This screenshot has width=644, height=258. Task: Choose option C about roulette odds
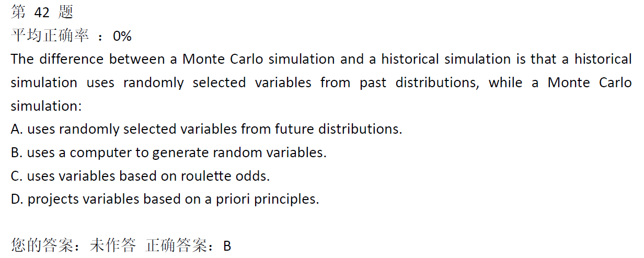140,176
